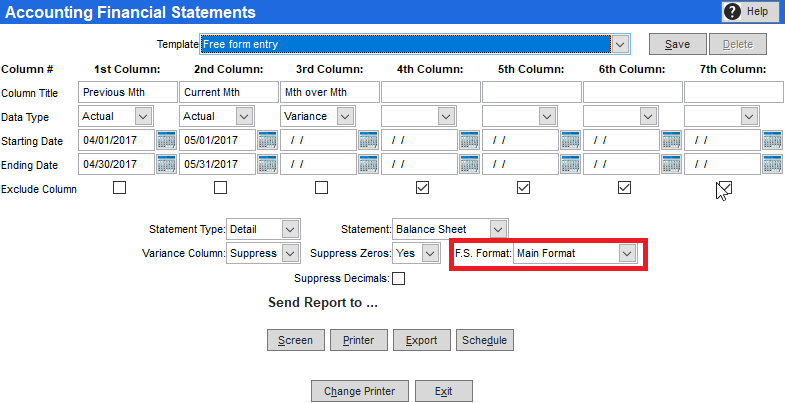Open calendar for 4th column Starting Date
This screenshot has height=403, width=785.
(x=469, y=140)
